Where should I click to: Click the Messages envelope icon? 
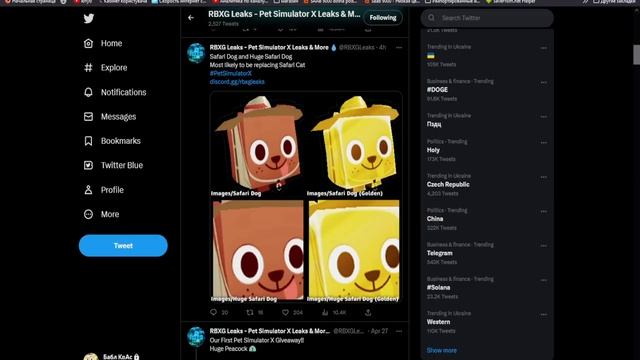pos(88,117)
